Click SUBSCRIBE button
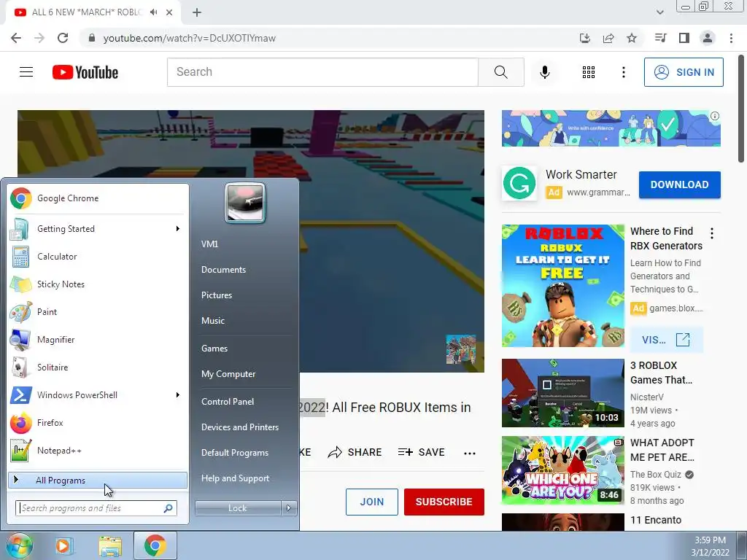This screenshot has width=747, height=560. 444,502
